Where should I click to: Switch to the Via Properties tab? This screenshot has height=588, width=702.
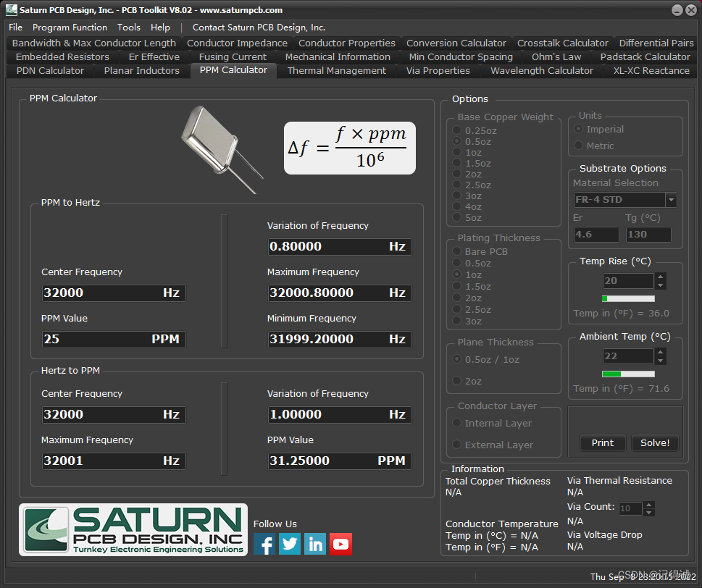pyautogui.click(x=438, y=71)
